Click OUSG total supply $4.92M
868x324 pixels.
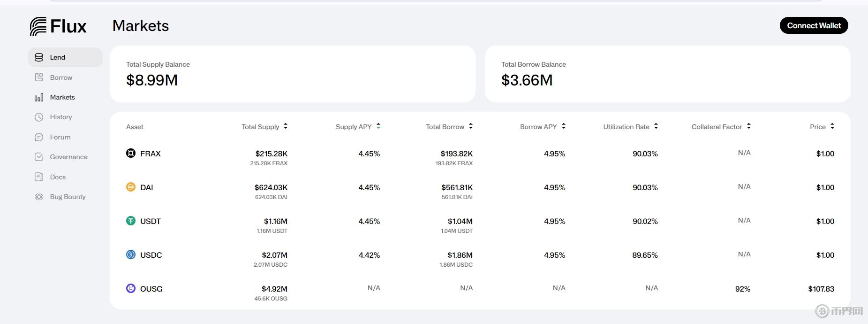(275, 289)
